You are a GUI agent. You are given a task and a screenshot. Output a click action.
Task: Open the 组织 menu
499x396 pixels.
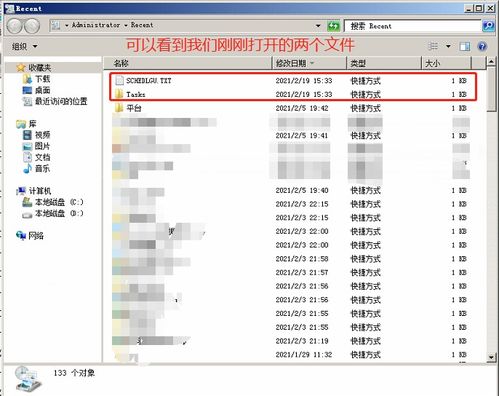[x=24, y=46]
